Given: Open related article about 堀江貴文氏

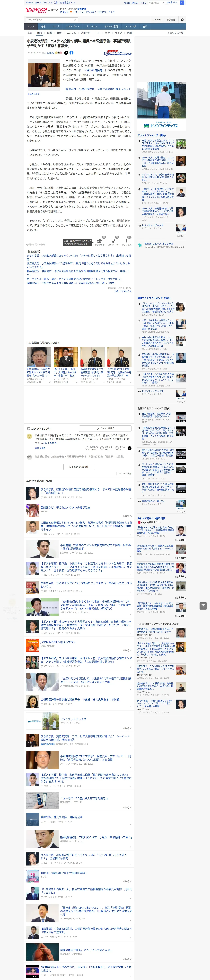Looking at the screenshot, I should 78,265.
